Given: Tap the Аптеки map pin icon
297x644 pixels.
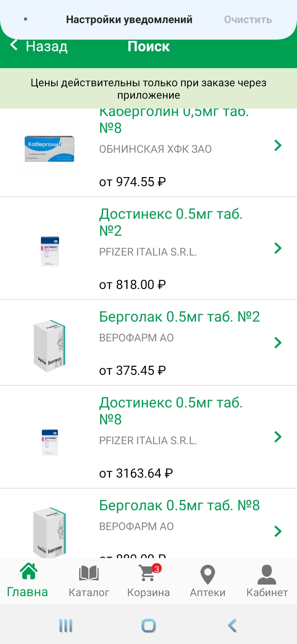Looking at the screenshot, I should tap(207, 573).
